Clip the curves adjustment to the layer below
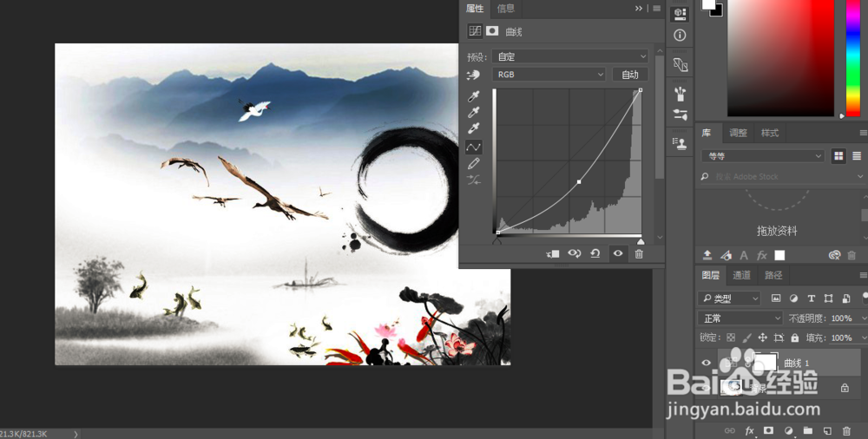 [552, 253]
